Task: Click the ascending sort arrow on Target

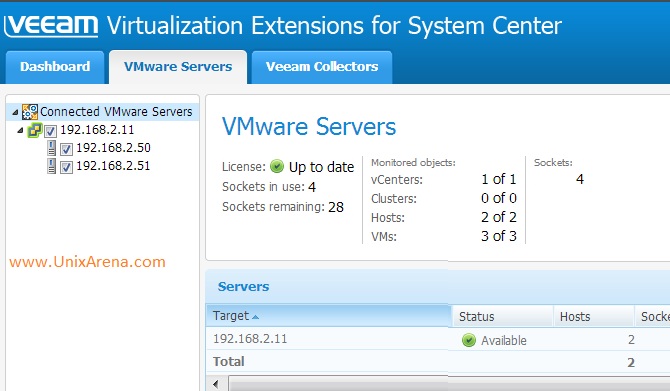Action: coord(256,317)
